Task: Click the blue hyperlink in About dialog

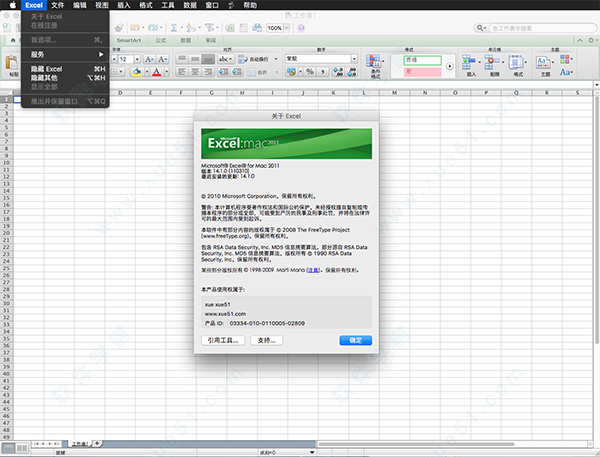Action: (313, 270)
